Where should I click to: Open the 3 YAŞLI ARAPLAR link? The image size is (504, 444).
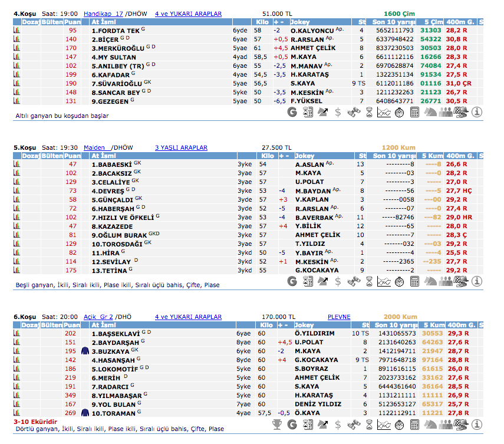click(x=181, y=147)
